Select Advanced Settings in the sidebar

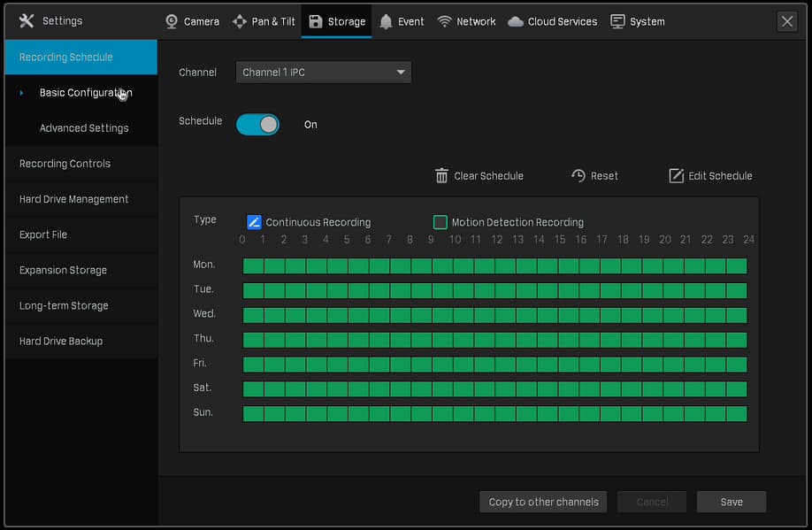[x=84, y=128]
